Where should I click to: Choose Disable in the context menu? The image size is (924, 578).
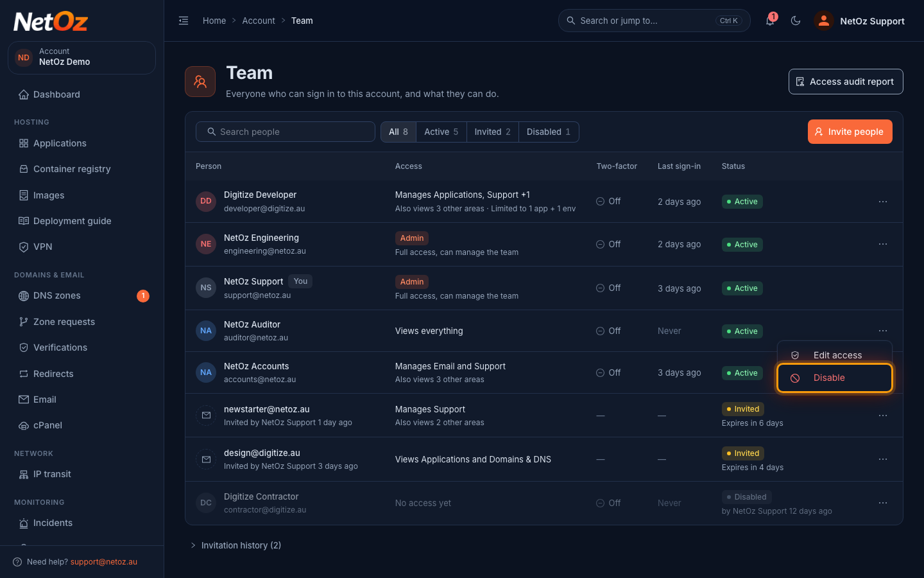834,378
